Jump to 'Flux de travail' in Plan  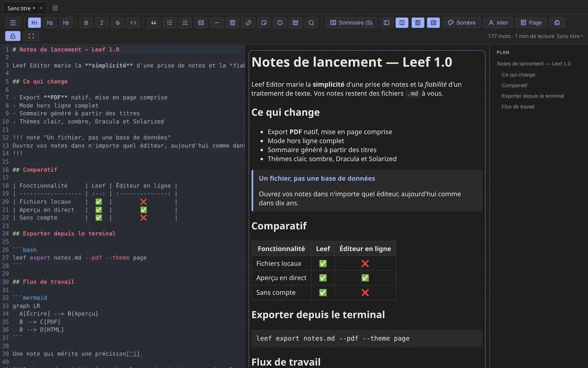518,106
